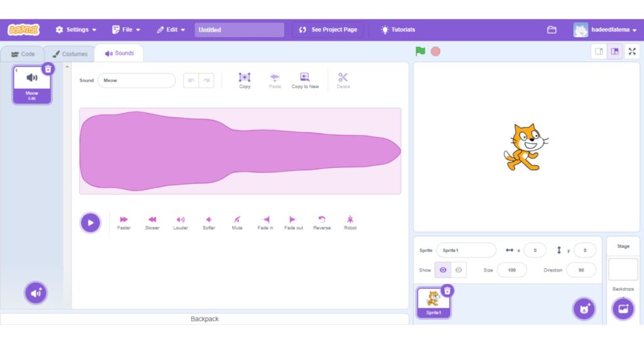This screenshot has height=362, width=644.
Task: Open the File menu
Action: pyautogui.click(x=126, y=30)
